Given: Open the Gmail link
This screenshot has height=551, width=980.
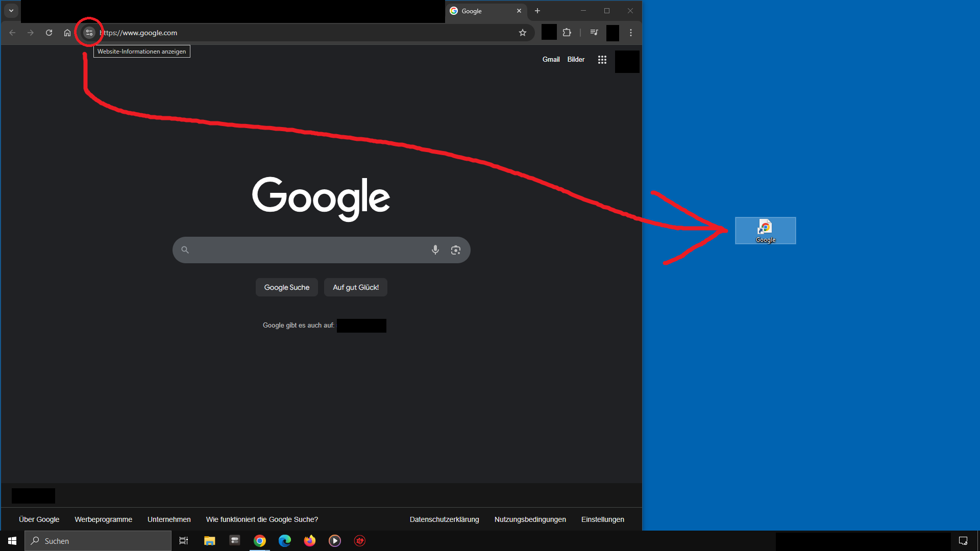Looking at the screenshot, I should (x=551, y=60).
